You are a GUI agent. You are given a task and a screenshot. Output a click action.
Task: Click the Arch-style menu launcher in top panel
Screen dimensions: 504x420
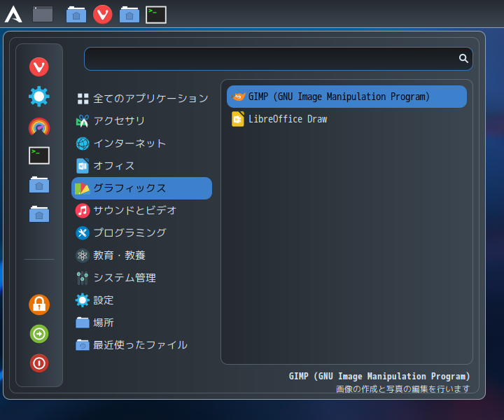pyautogui.click(x=13, y=15)
